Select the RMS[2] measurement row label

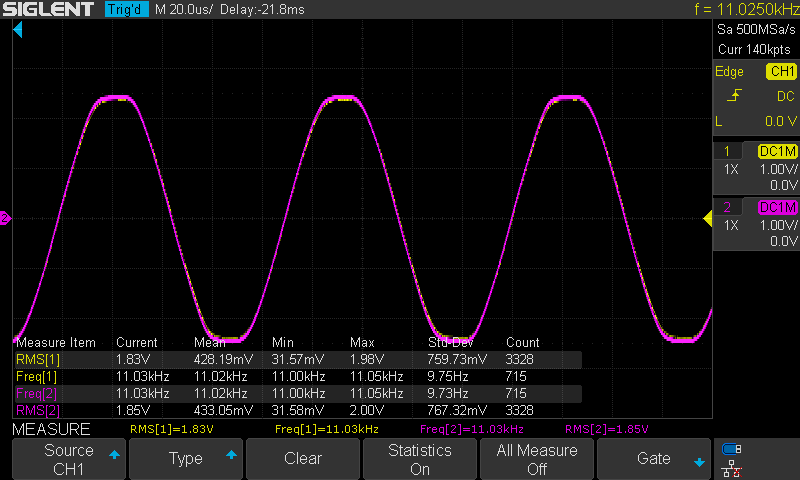tap(38, 410)
